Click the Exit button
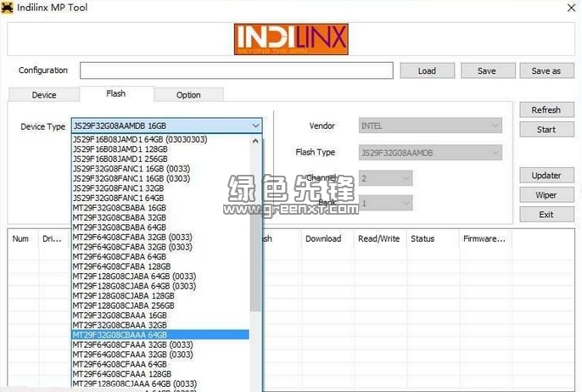This screenshot has width=582, height=392. 546,215
